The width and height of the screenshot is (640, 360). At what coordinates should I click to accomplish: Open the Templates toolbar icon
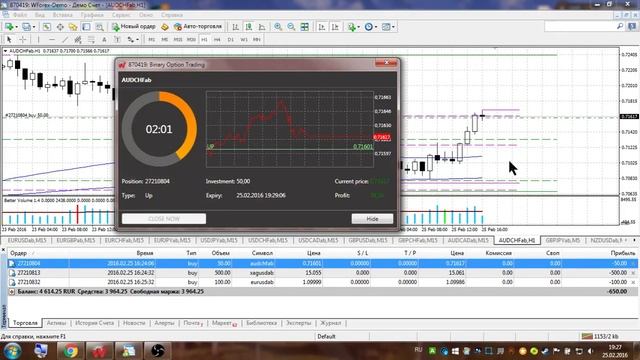(386, 27)
